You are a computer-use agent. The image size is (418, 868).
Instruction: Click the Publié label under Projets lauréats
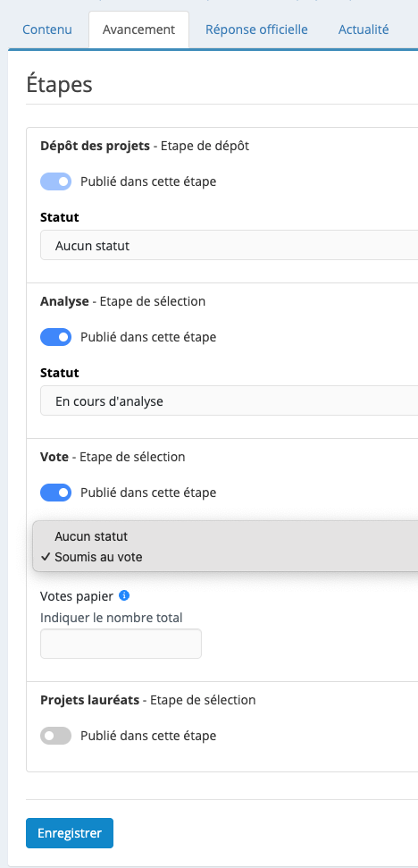point(148,736)
